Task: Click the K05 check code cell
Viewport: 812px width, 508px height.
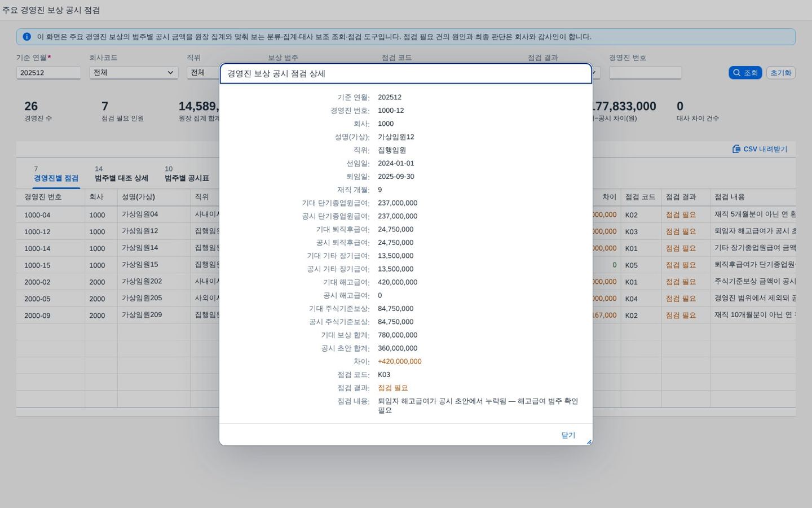Action: click(631, 265)
